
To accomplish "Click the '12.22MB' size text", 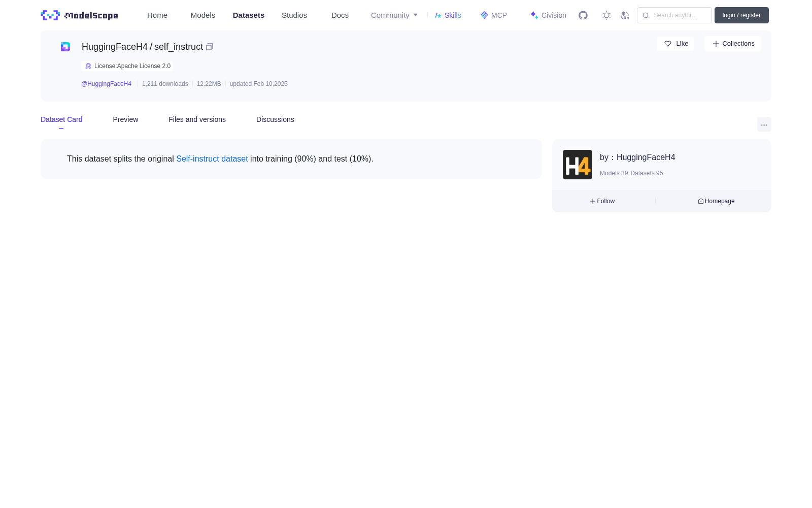I will [x=209, y=84].
